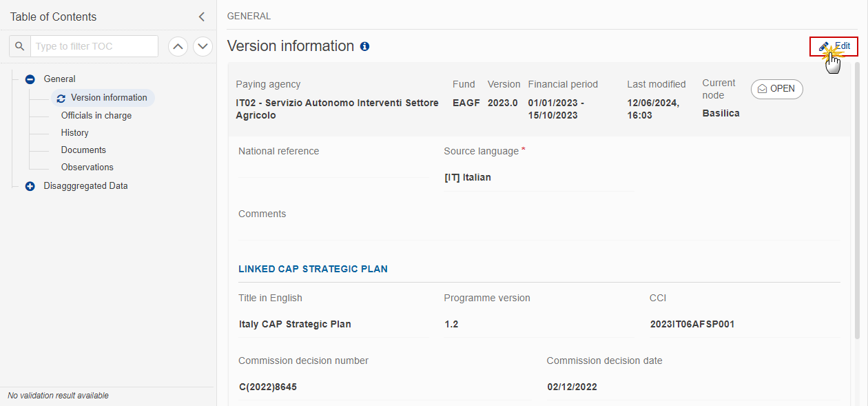This screenshot has height=406, width=868.
Task: Collapse the General tree node
Action: tap(30, 79)
